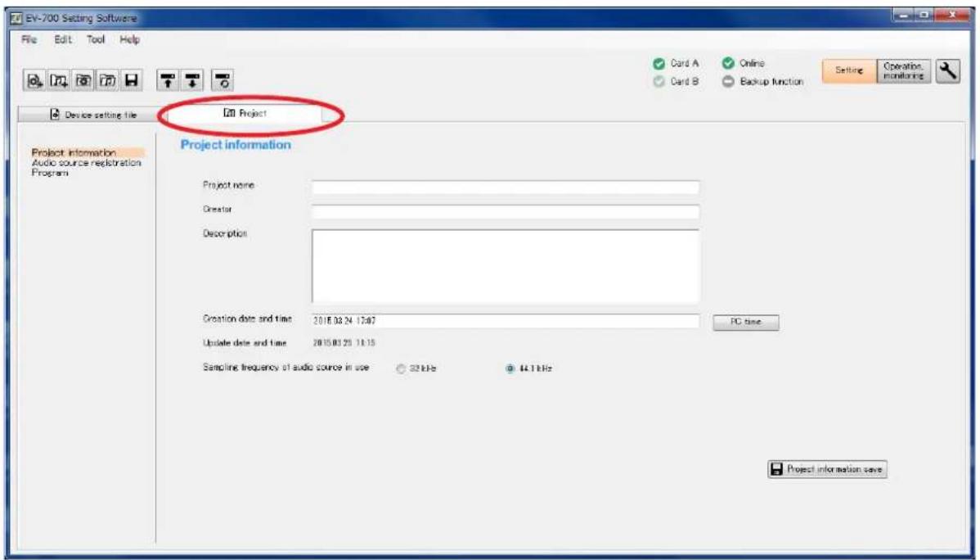Click the Backup function status icon

coord(727,82)
